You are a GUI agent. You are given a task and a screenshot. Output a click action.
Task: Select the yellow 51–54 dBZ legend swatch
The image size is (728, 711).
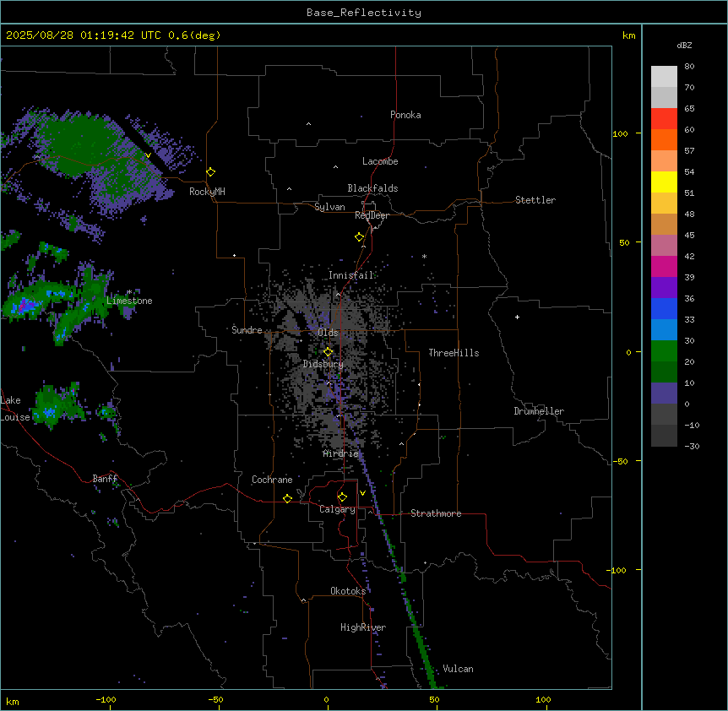pyautogui.click(x=664, y=182)
